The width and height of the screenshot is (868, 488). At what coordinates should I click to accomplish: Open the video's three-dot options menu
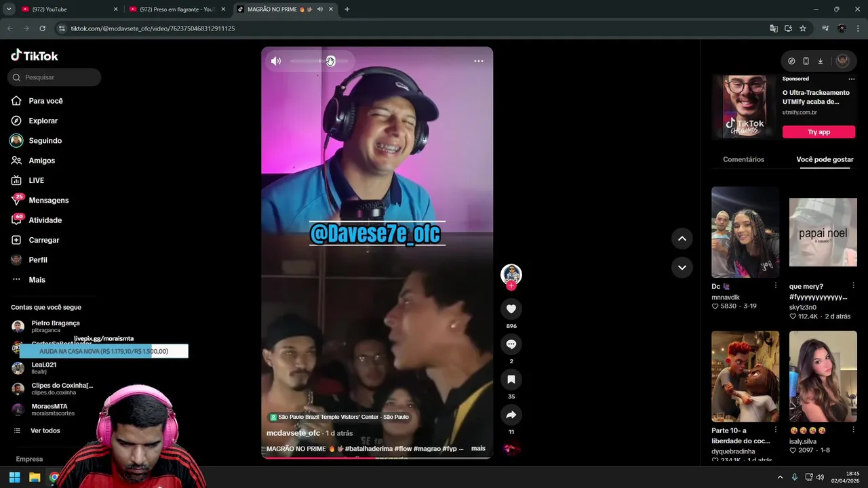479,61
